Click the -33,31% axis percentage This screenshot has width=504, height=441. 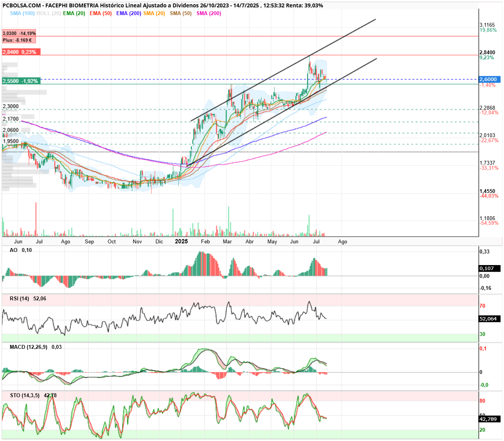489,168
